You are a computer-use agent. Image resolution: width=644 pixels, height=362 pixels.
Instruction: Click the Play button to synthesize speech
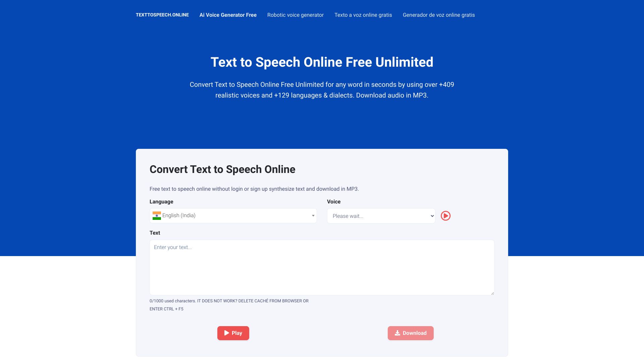pos(233,333)
